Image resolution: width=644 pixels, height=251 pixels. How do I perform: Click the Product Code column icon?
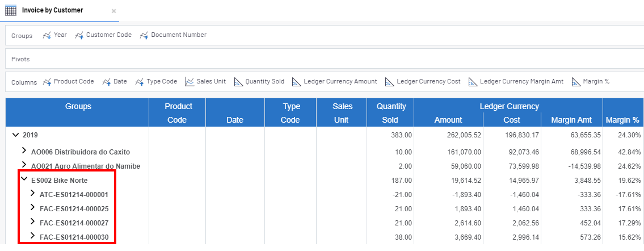pyautogui.click(x=47, y=82)
